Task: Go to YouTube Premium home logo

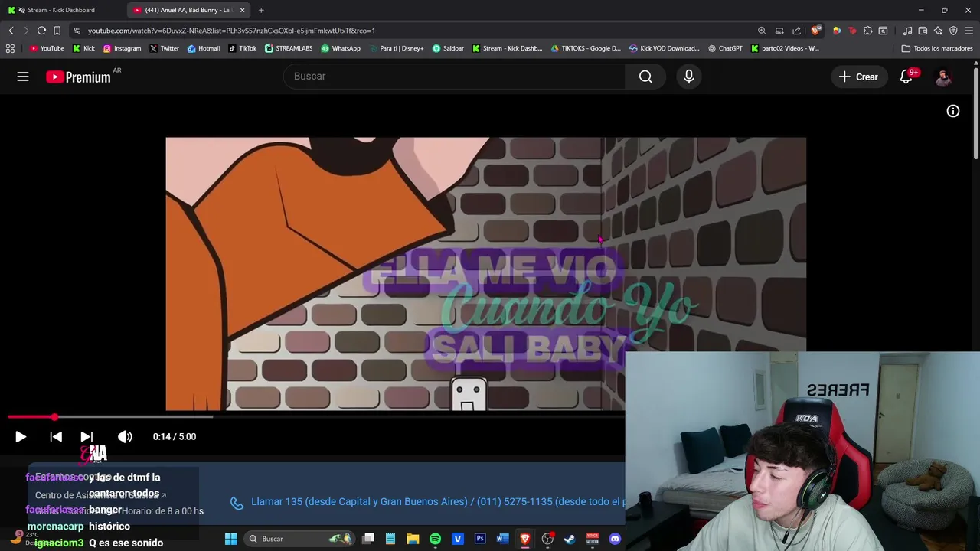Action: (78, 77)
